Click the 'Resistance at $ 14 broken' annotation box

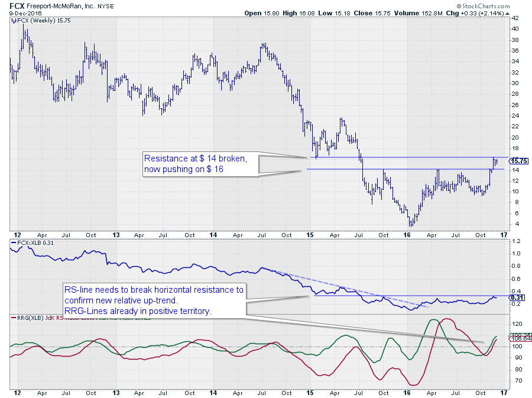pyautogui.click(x=200, y=164)
